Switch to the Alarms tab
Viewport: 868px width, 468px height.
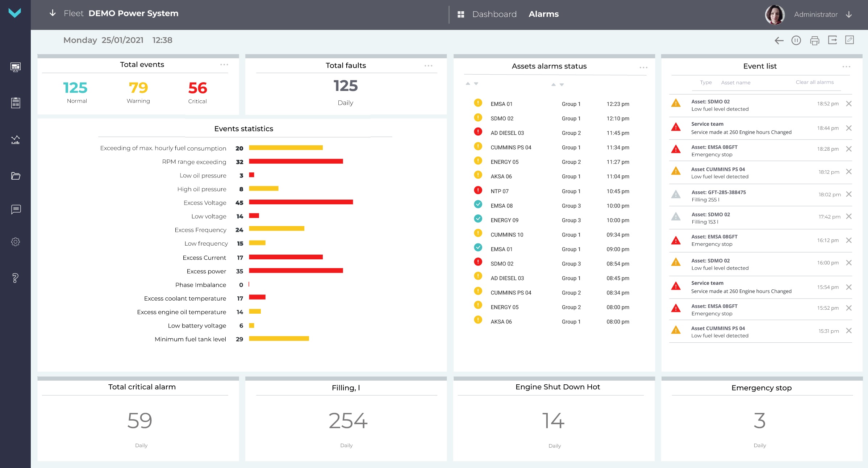pyautogui.click(x=543, y=14)
